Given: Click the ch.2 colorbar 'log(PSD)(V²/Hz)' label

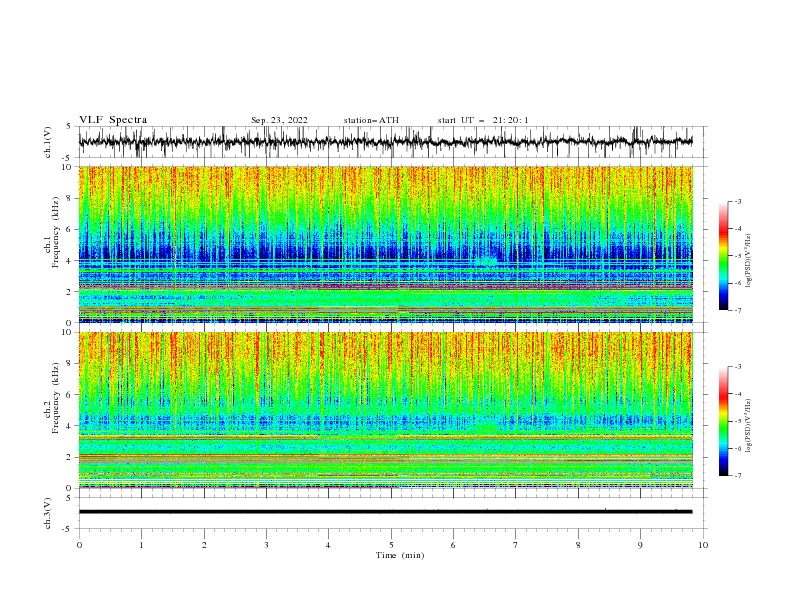Looking at the screenshot, I should pyautogui.click(x=749, y=426).
